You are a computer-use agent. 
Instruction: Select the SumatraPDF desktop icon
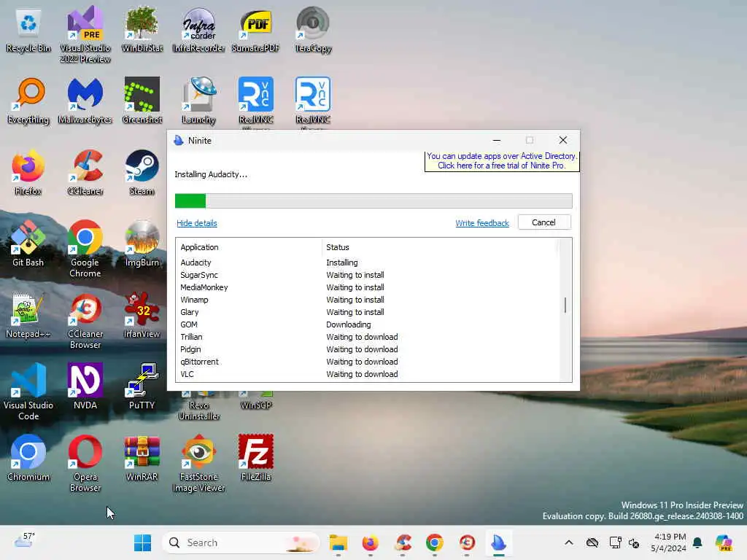click(256, 31)
